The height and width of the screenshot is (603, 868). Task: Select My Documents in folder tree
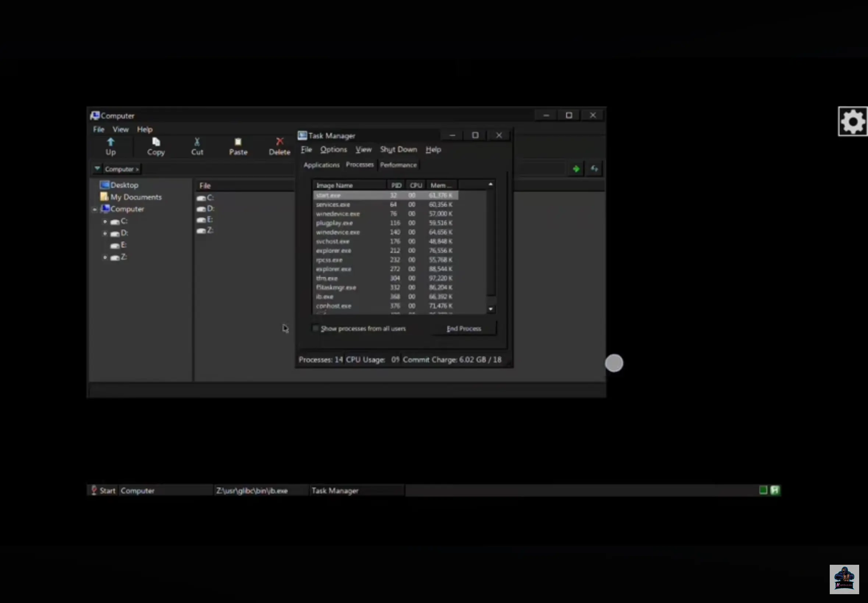coord(131,197)
